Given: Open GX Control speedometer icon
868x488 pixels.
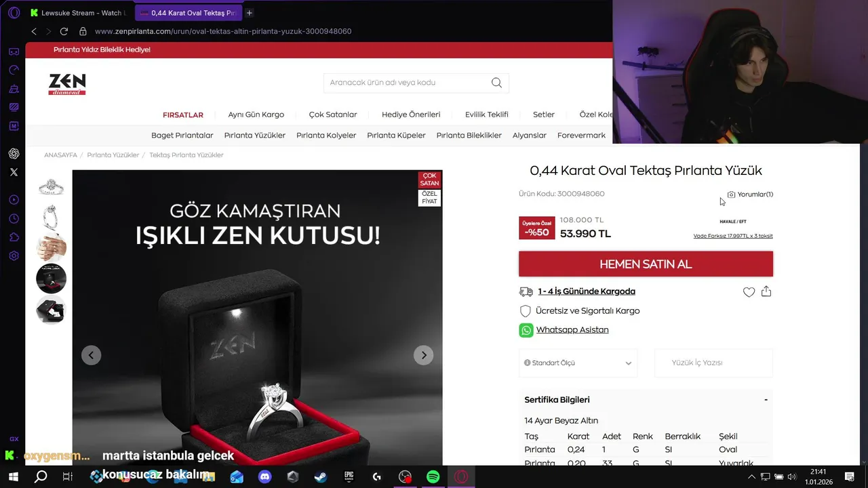Looking at the screenshot, I should [14, 70].
